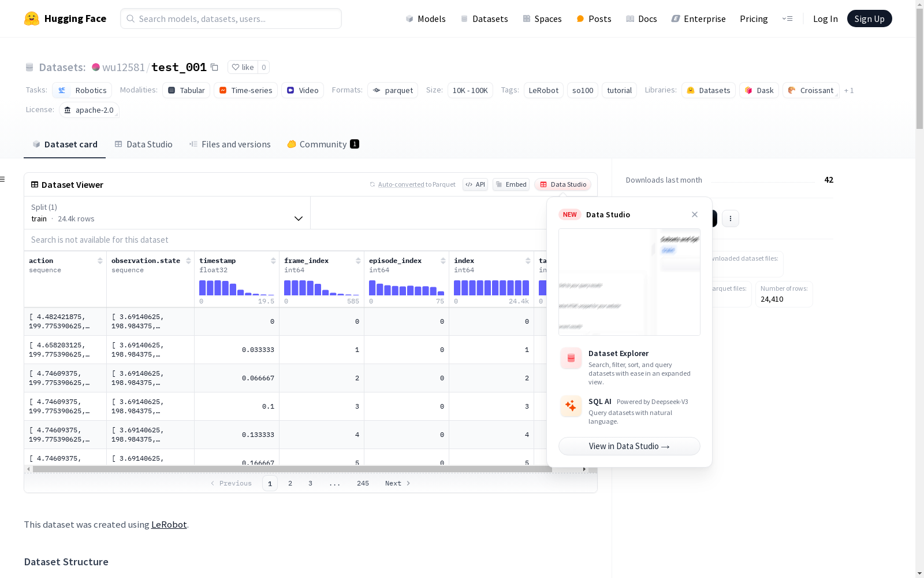924x578 pixels.
Task: Select the parquet format tag
Action: (x=393, y=90)
